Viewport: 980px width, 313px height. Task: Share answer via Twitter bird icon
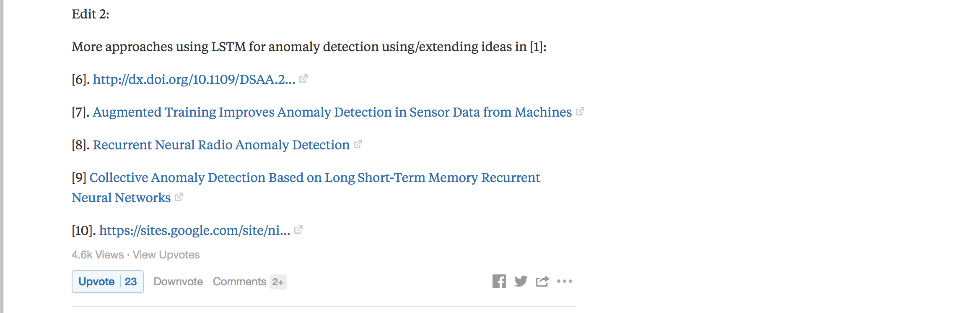(521, 281)
